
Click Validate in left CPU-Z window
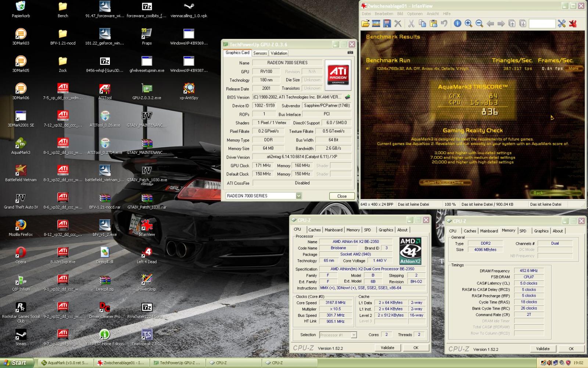click(387, 348)
